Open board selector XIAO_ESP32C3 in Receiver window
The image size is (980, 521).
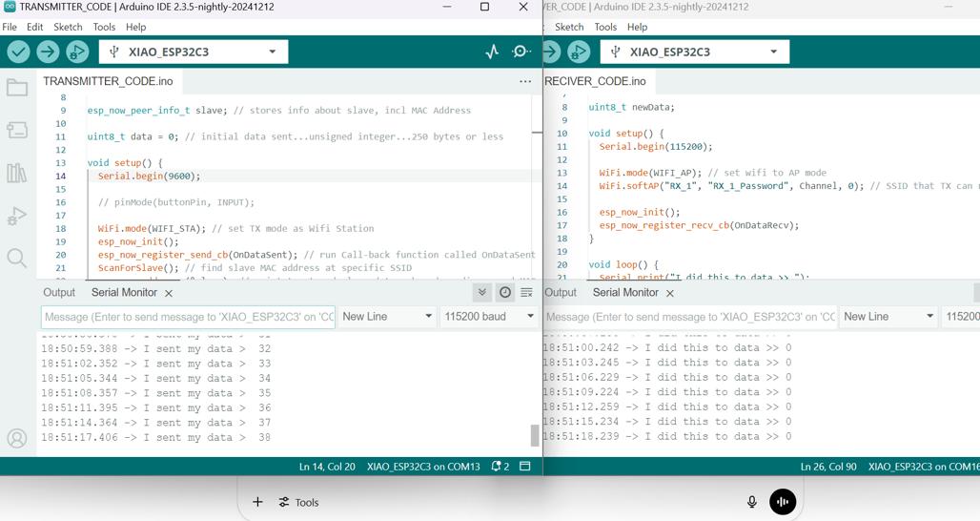point(694,52)
